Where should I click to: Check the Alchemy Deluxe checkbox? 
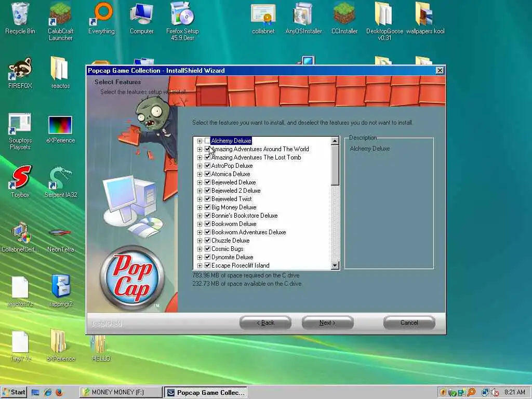pyautogui.click(x=208, y=141)
